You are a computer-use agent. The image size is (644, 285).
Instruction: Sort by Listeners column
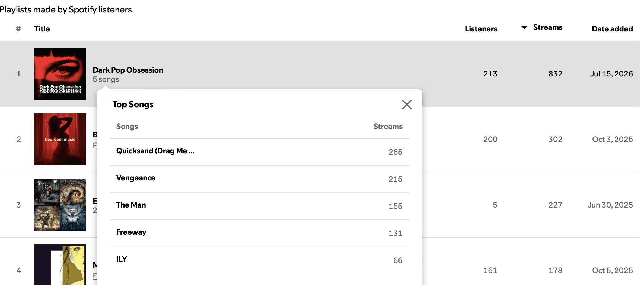(481, 29)
